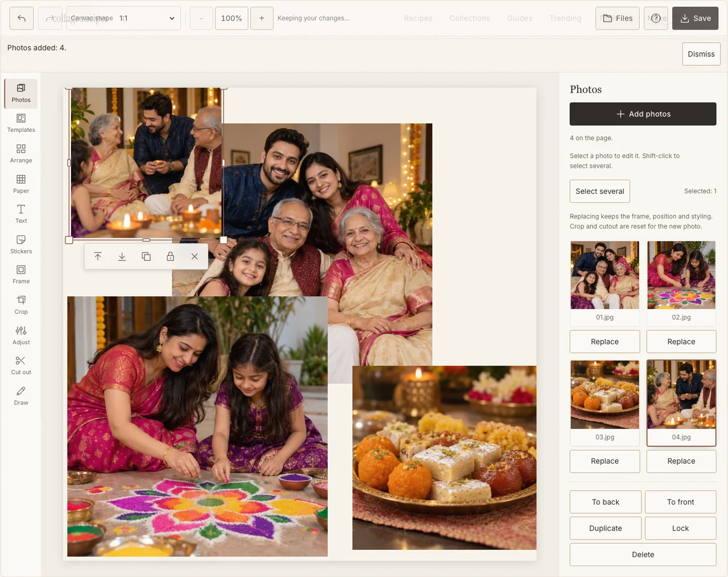This screenshot has width=728, height=577.
Task: Bring photo to front in floating toolbar
Action: (x=98, y=256)
